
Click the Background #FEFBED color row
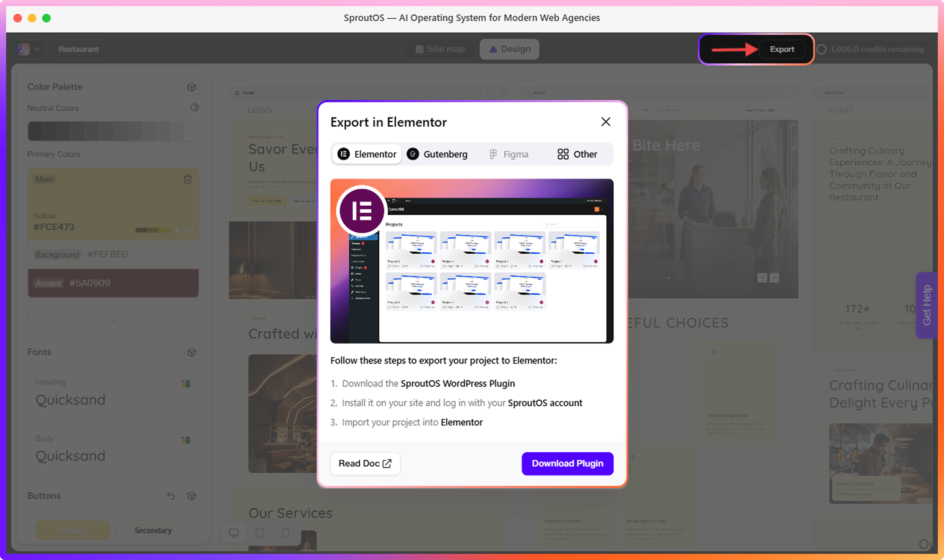point(113,254)
